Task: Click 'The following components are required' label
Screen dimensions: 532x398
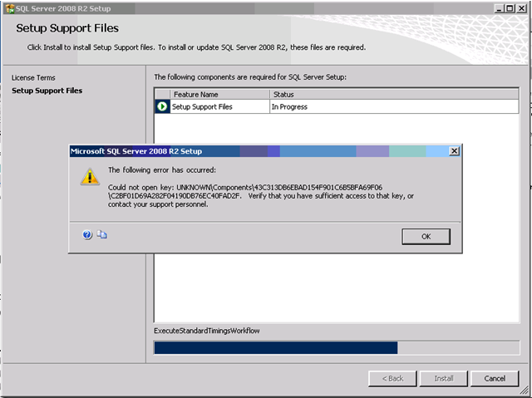Action: tap(250, 77)
